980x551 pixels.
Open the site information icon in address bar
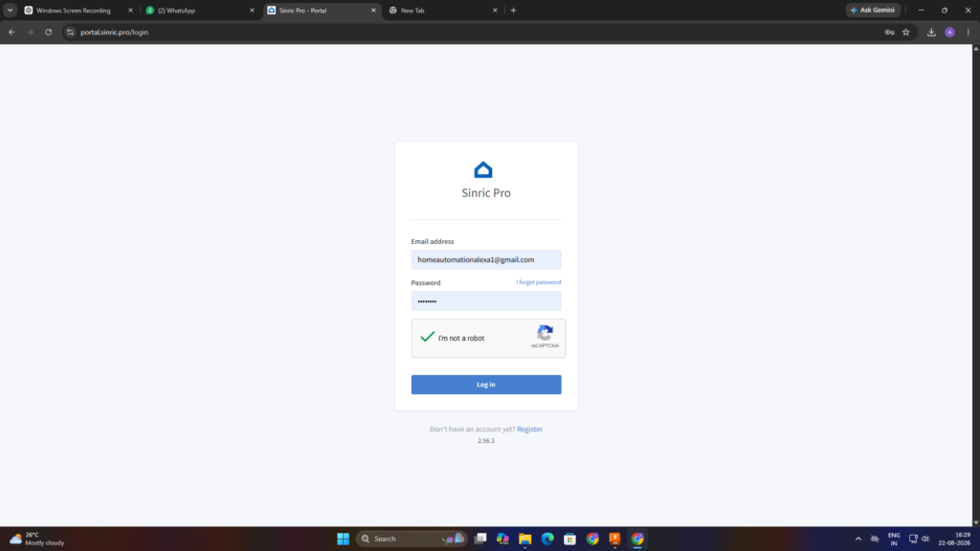70,32
